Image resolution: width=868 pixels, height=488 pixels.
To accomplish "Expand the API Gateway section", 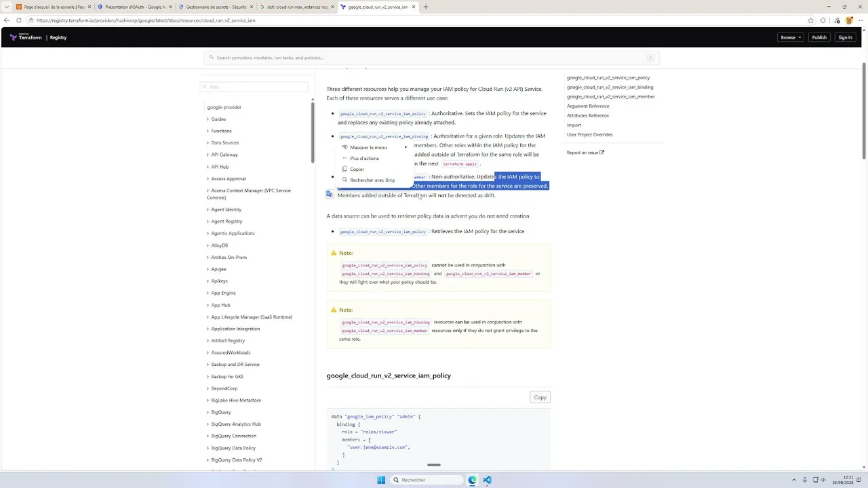I will (x=224, y=155).
